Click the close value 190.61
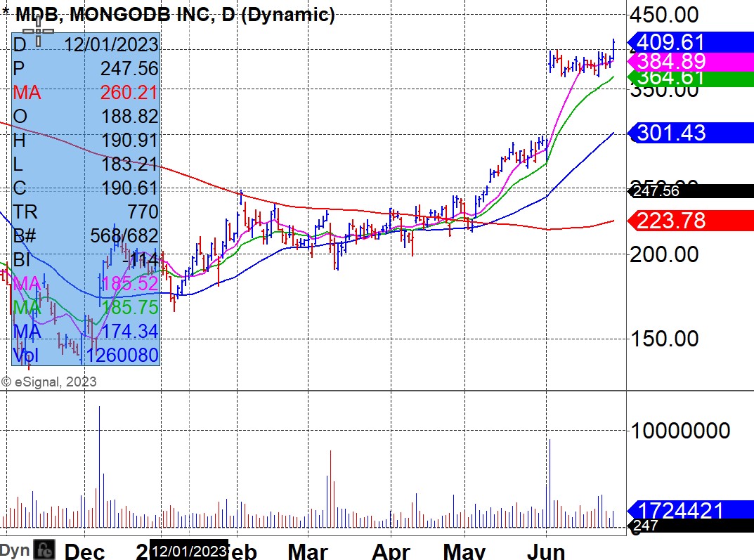Viewport: 754px width, 560px height. point(129,188)
